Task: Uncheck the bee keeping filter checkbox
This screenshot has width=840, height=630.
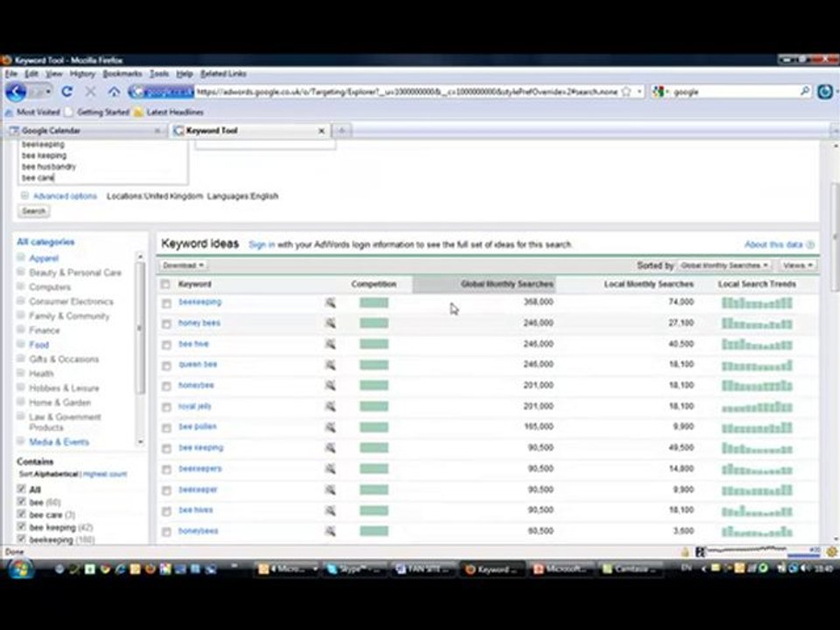Action: [x=21, y=527]
